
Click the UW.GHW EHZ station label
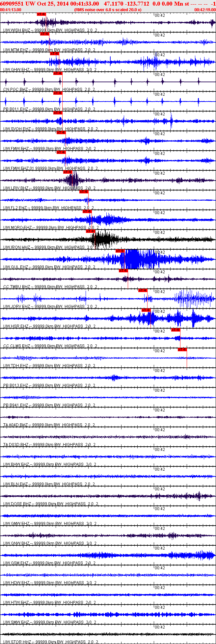(49, 70)
